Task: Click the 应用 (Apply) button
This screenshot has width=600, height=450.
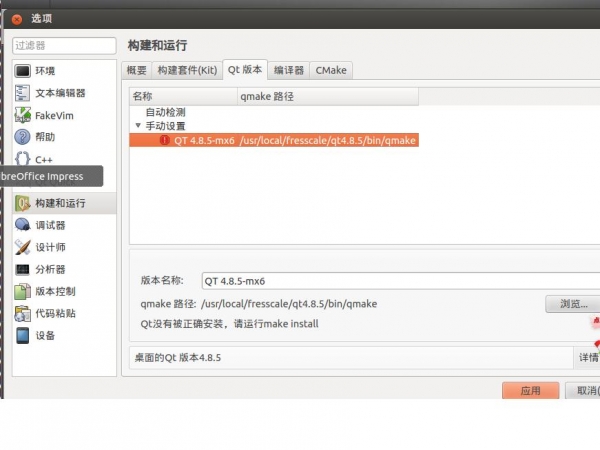Action: coord(530,391)
